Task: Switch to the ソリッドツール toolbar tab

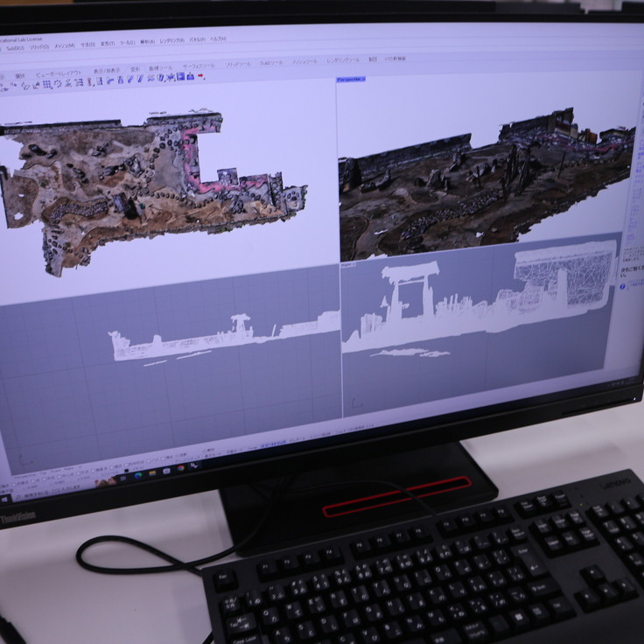Action: (x=239, y=64)
